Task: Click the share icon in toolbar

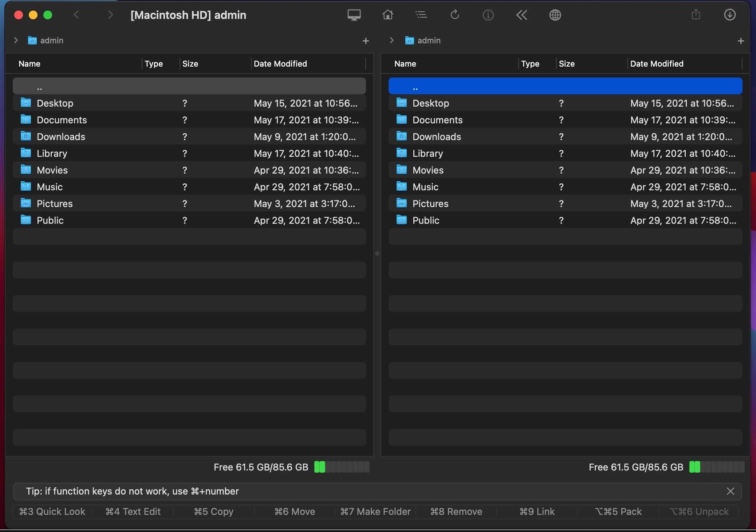Action: tap(696, 15)
